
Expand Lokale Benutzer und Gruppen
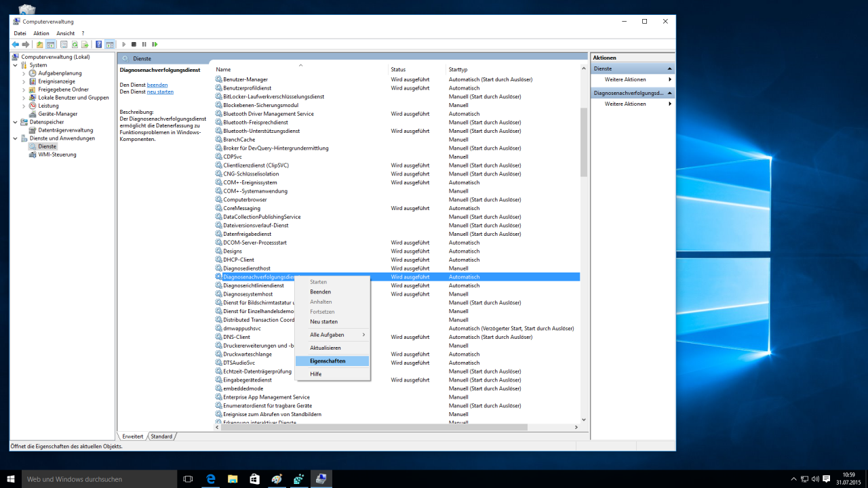(x=24, y=98)
